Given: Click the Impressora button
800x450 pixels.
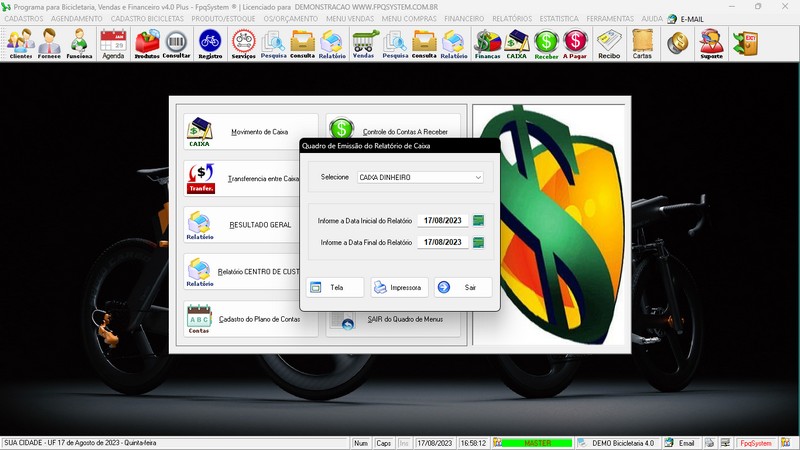Looking at the screenshot, I should [399, 287].
